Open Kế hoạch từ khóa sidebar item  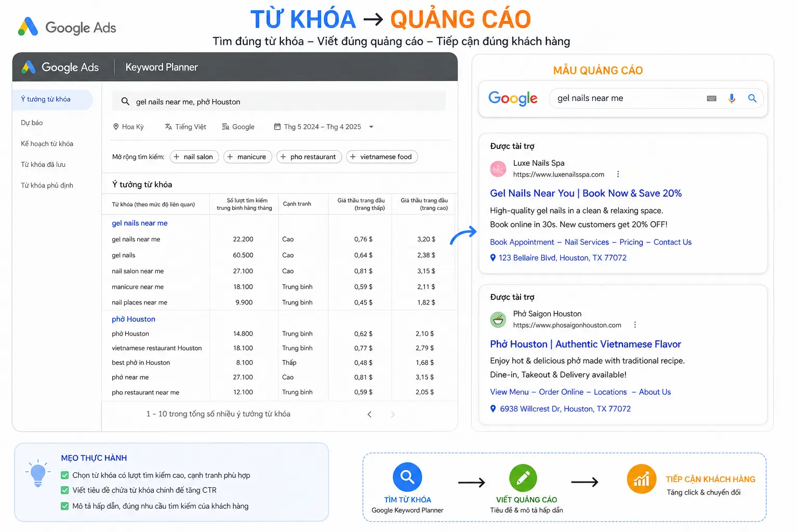tap(47, 143)
